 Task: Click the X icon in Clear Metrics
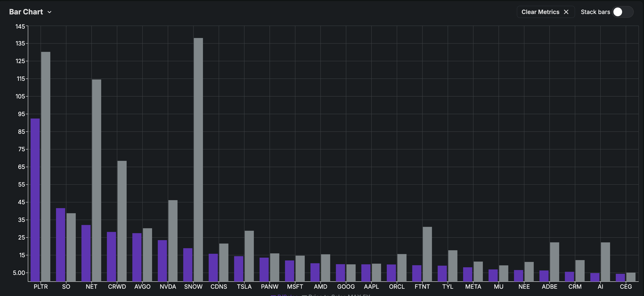tap(566, 12)
